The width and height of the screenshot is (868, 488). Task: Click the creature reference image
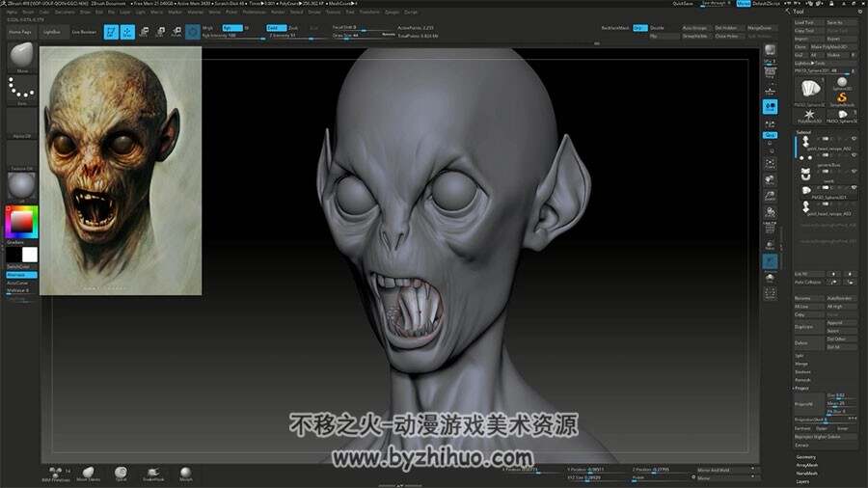click(121, 171)
